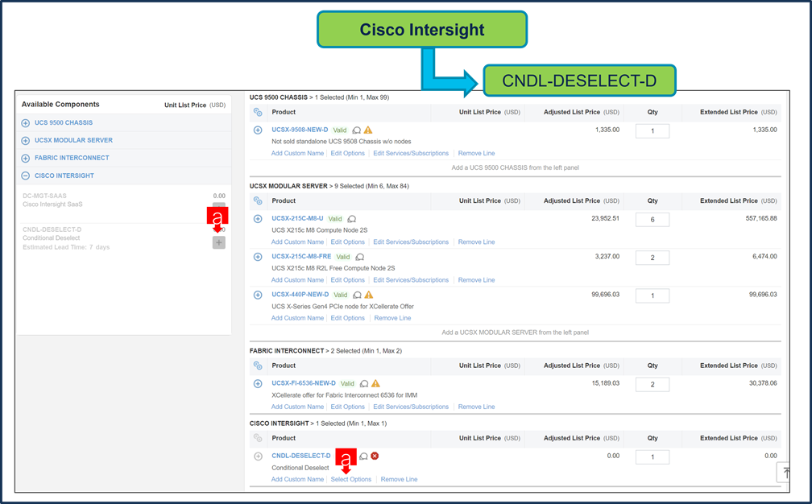Expand UCSX-FI-6536-NEW-D line details
Screen dimensions: 812x504
pos(258,384)
